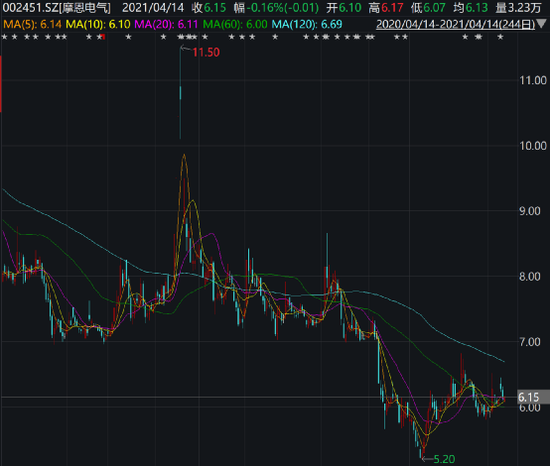Click the 5.20 low price annotation
550x466 pixels.
pyautogui.click(x=444, y=459)
